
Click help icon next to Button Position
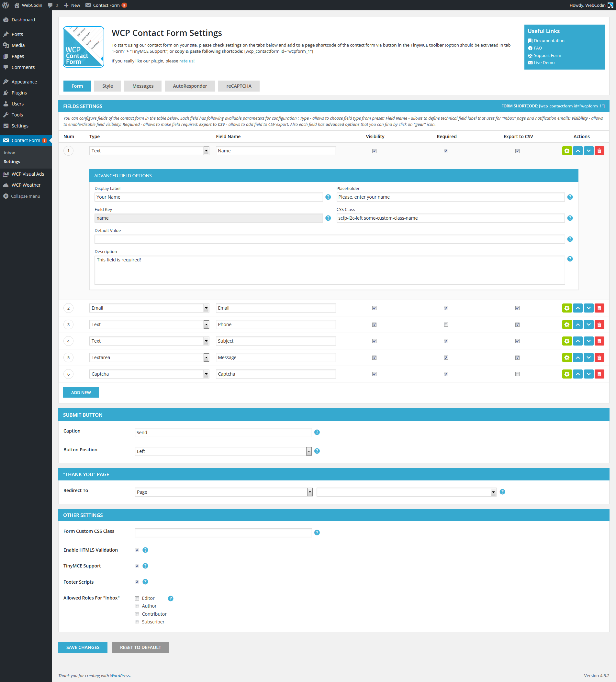click(x=317, y=451)
